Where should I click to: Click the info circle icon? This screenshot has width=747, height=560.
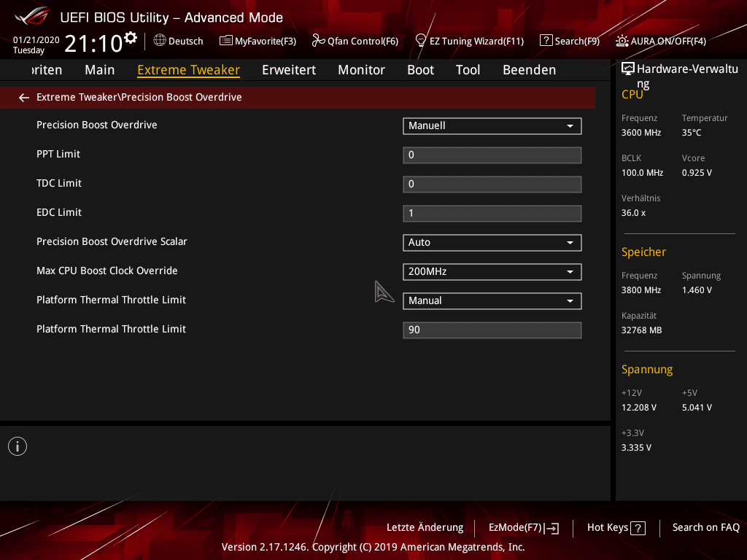click(x=18, y=446)
